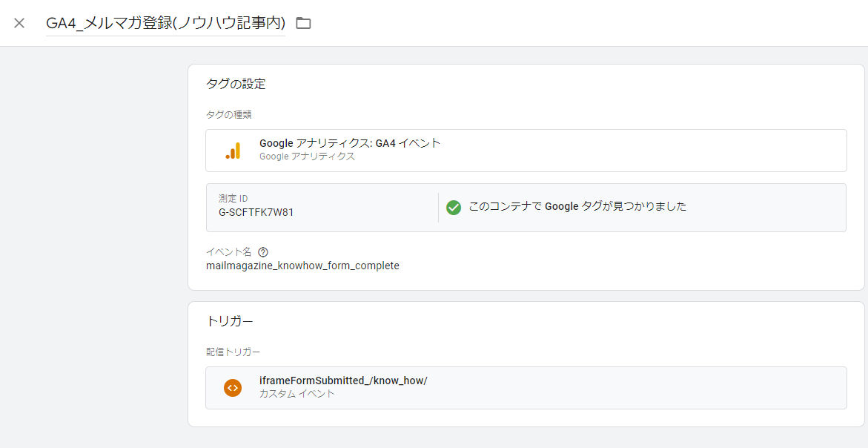Viewport: 868px width, 448px height.
Task: Open the folder icon next to the tag name
Action: pos(302,23)
